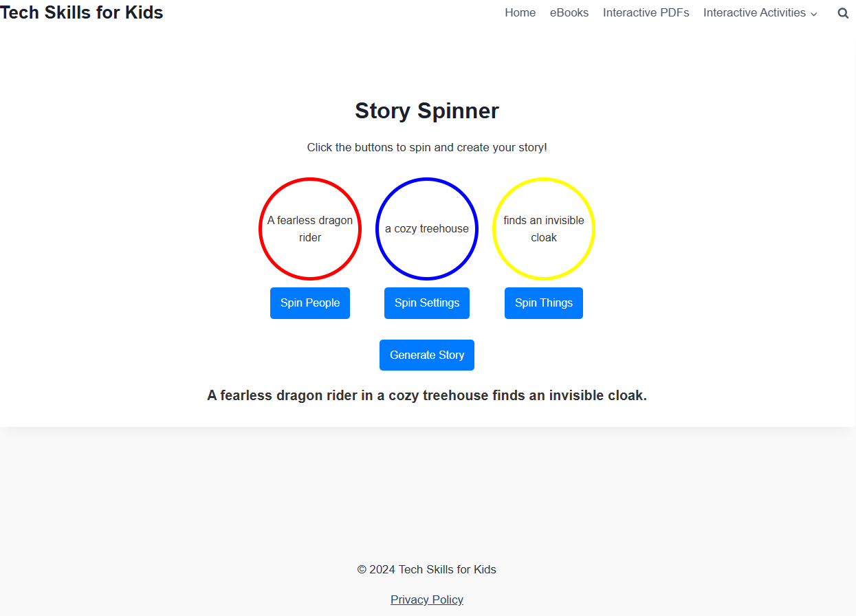Viewport: 856px width, 616px height.
Task: Click the generated story sentence
Action: (426, 395)
